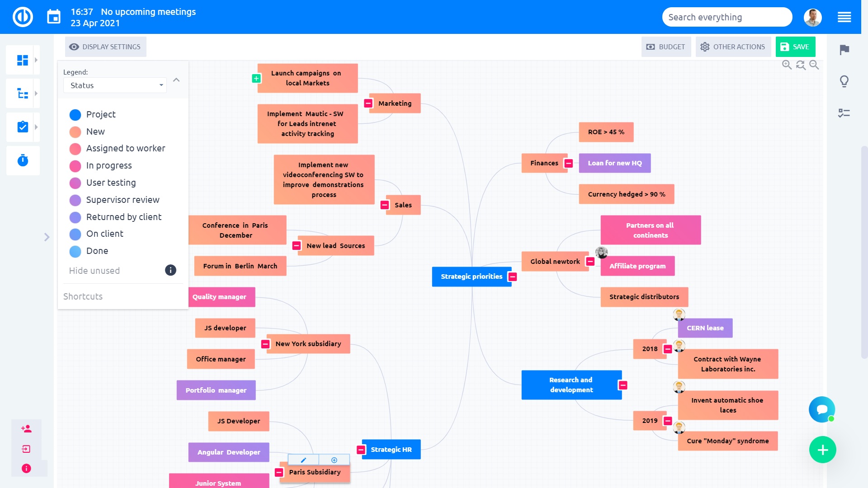868x488 pixels.
Task: Click the Hide unused link in legend
Action: (x=94, y=271)
